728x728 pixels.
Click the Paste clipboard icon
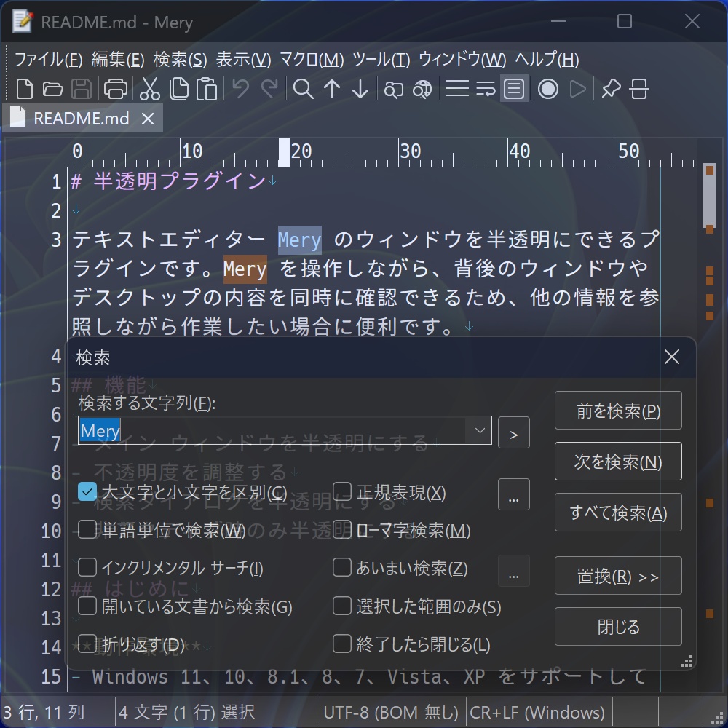tap(207, 88)
